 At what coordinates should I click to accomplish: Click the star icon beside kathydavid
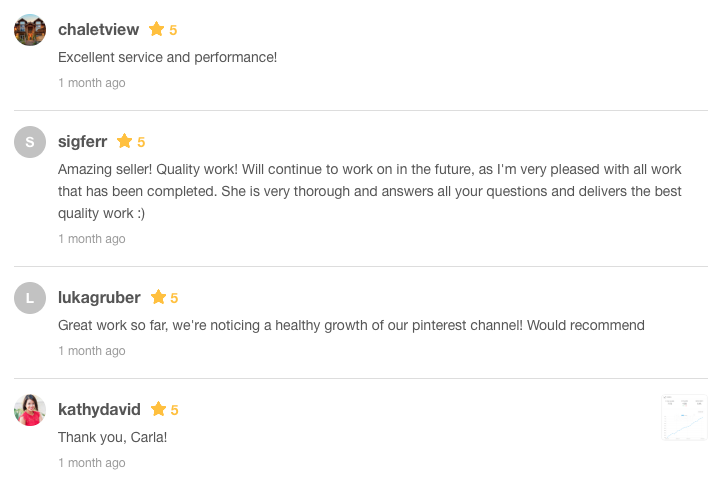pos(158,409)
